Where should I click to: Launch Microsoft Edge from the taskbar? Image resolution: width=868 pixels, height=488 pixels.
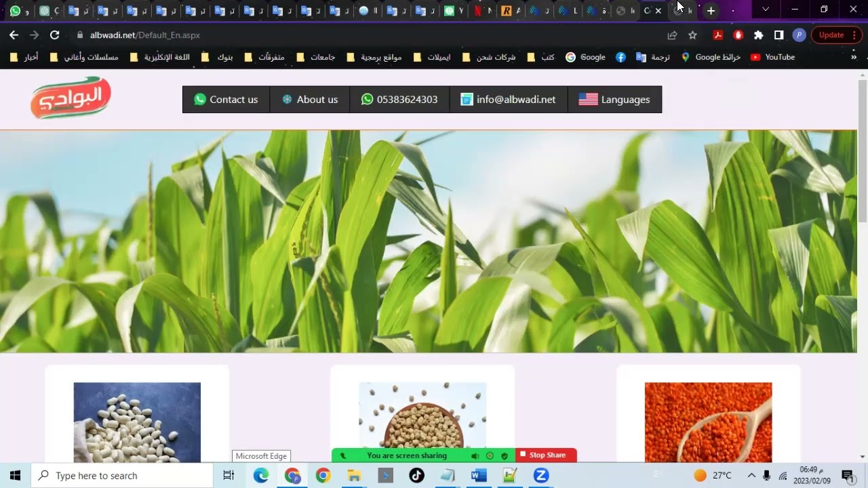click(x=261, y=476)
